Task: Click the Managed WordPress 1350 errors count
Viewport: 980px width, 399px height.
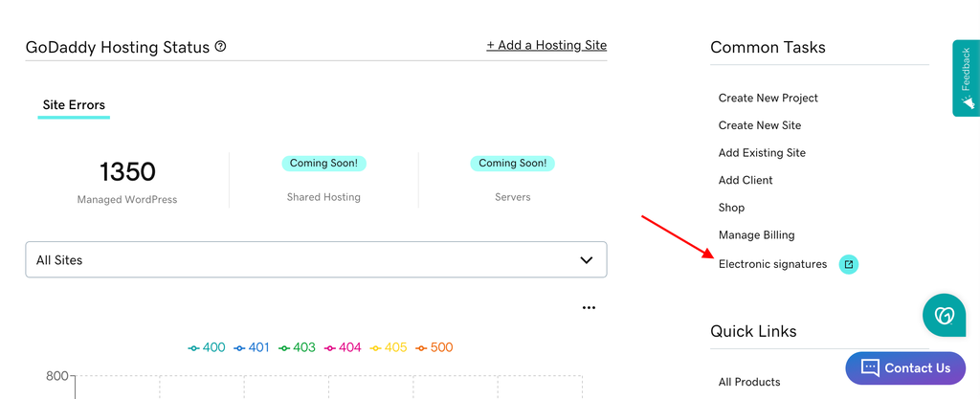Action: [127, 172]
